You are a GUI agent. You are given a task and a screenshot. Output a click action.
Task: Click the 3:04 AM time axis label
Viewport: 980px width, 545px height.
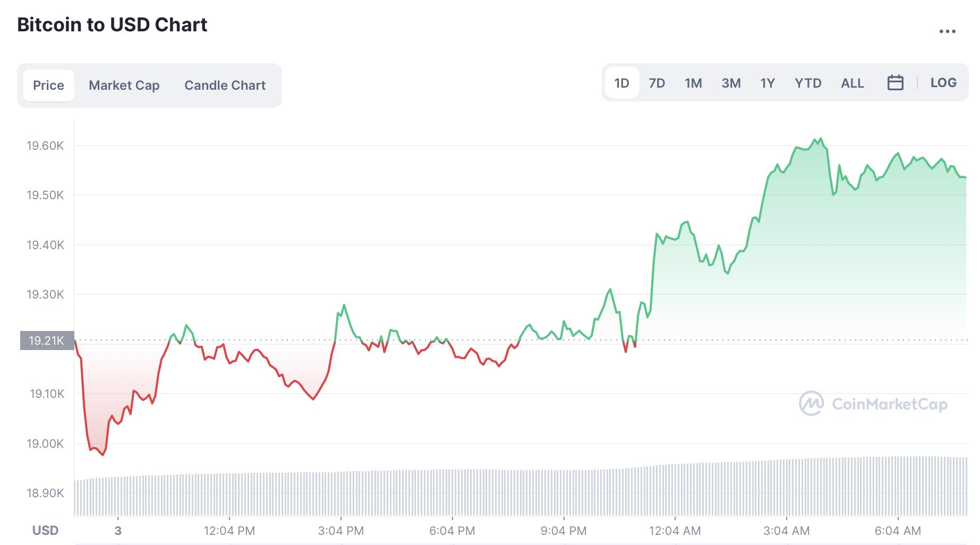(786, 531)
